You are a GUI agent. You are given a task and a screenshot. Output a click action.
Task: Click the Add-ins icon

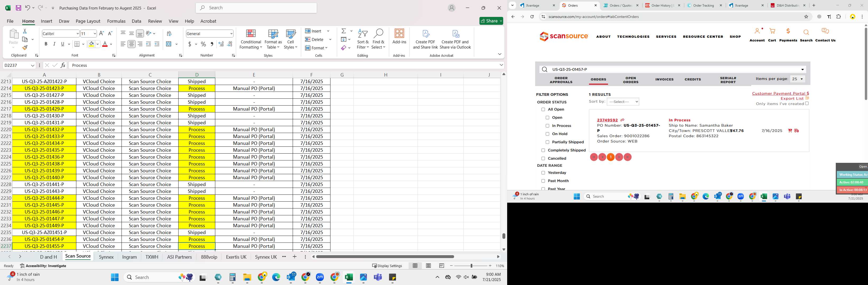coord(399,36)
